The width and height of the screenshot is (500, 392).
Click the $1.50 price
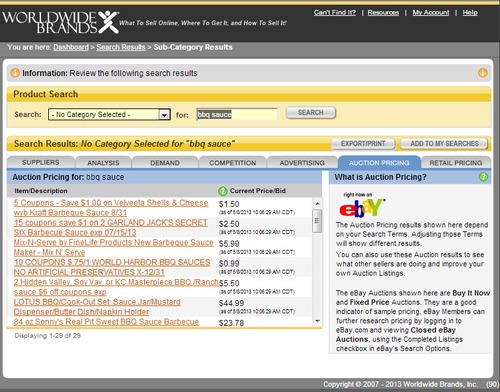pos(229,204)
